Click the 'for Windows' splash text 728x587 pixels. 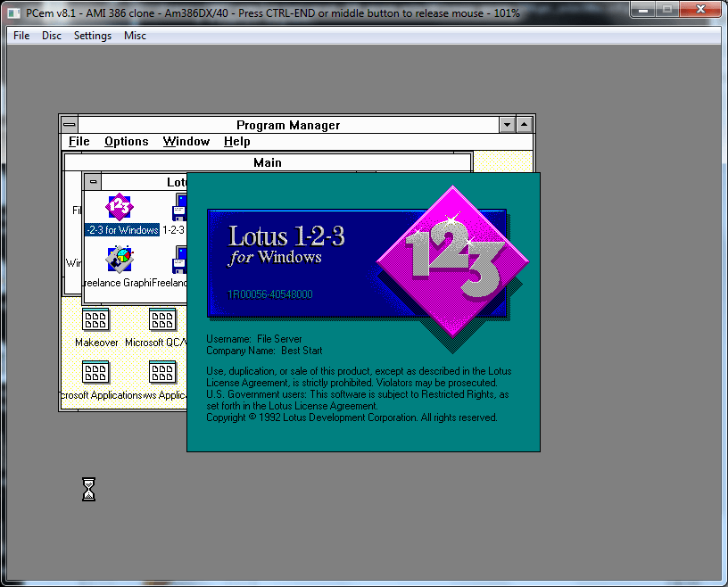[x=275, y=257]
